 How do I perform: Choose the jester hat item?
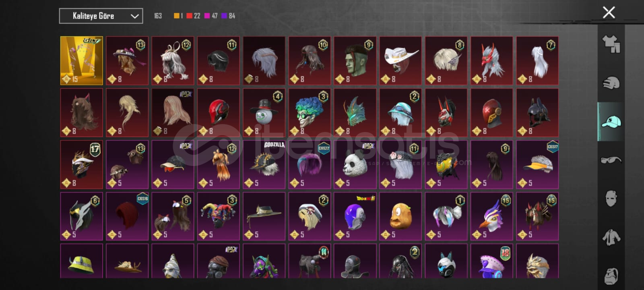(x=219, y=216)
